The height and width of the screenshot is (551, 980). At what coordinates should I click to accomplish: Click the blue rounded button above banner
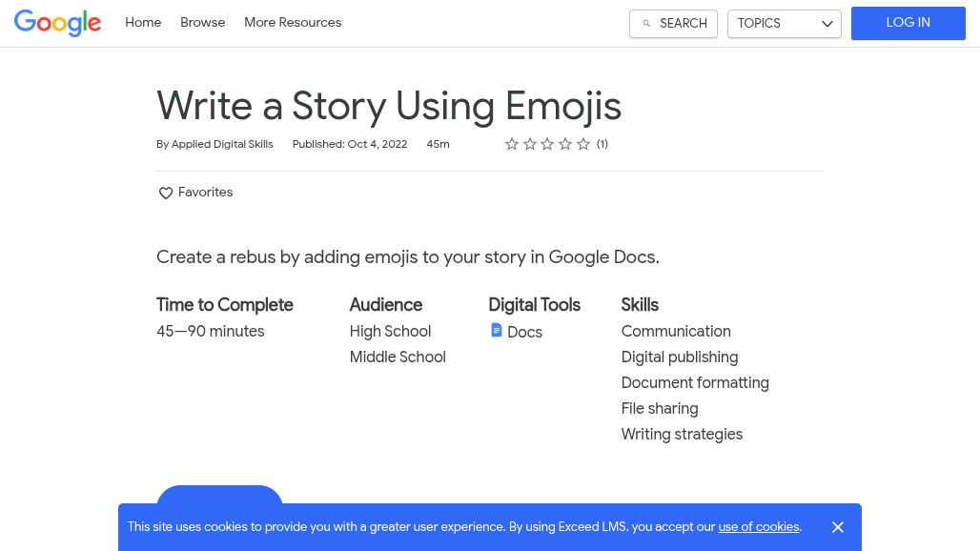[219, 495]
